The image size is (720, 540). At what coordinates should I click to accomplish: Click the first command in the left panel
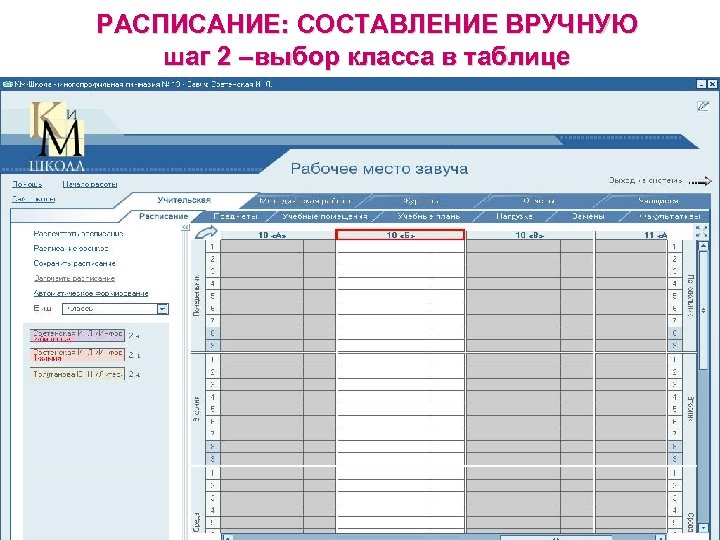78,234
